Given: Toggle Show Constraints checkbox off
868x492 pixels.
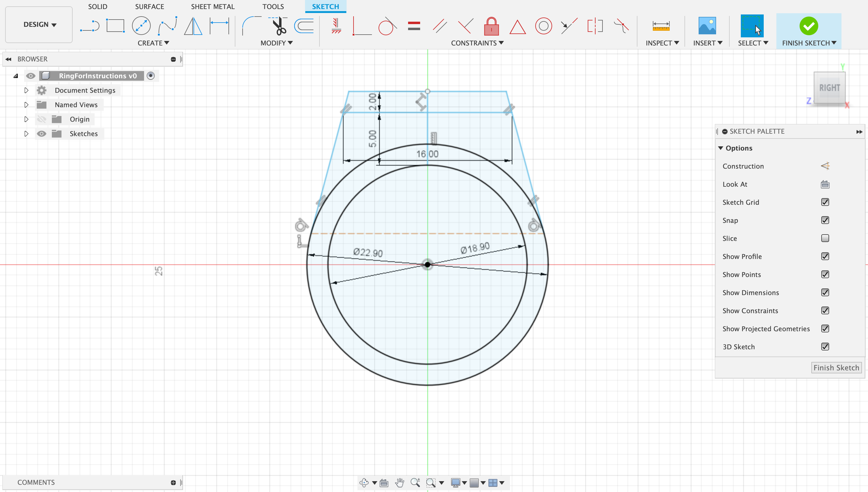Looking at the screenshot, I should click(x=825, y=310).
